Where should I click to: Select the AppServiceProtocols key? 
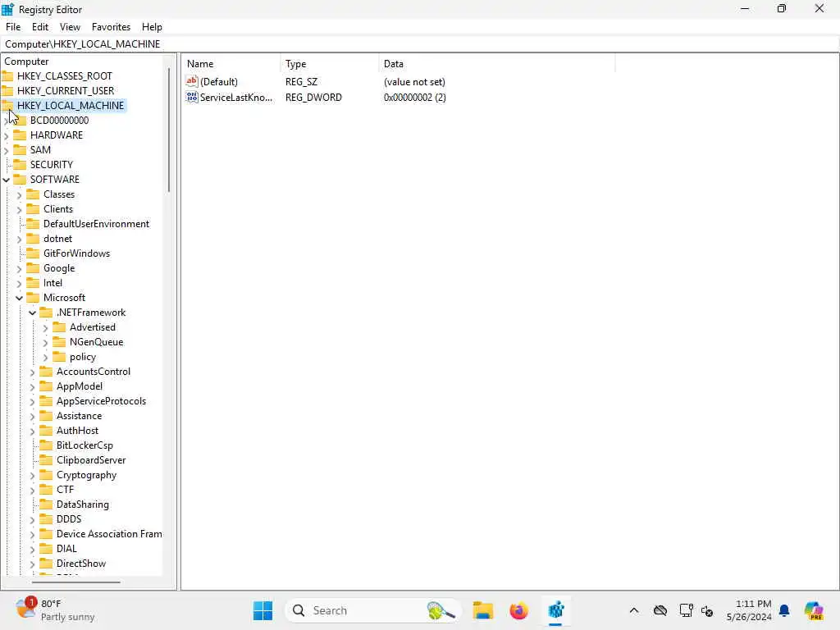101,401
